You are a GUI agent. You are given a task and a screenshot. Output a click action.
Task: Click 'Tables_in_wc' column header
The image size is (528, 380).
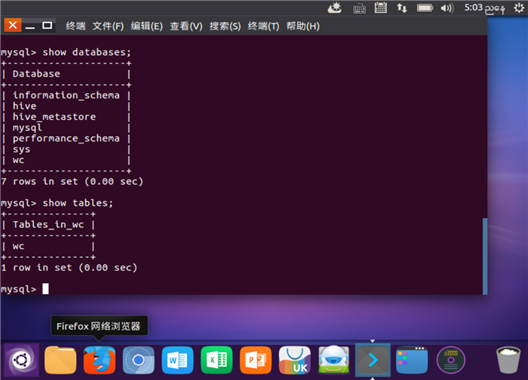(x=48, y=225)
